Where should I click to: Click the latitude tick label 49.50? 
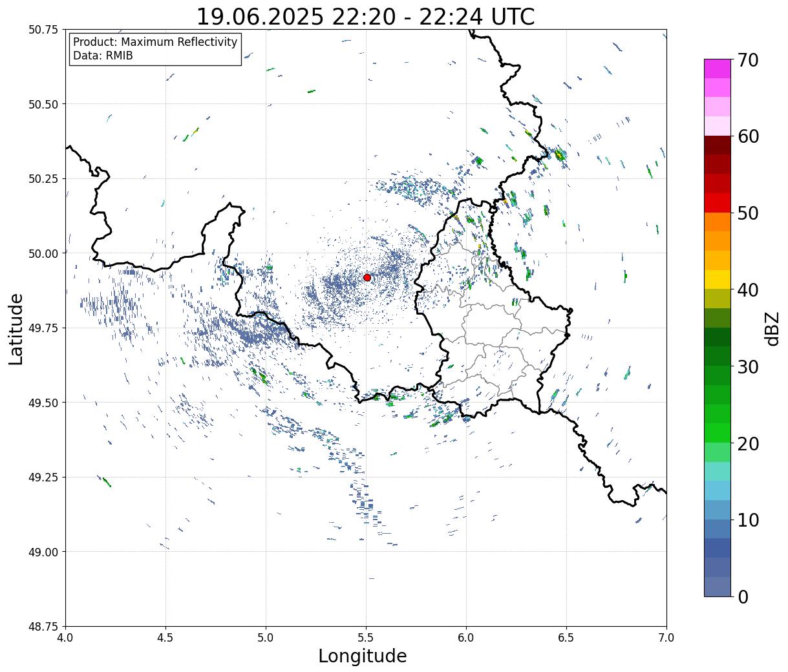pos(43,403)
